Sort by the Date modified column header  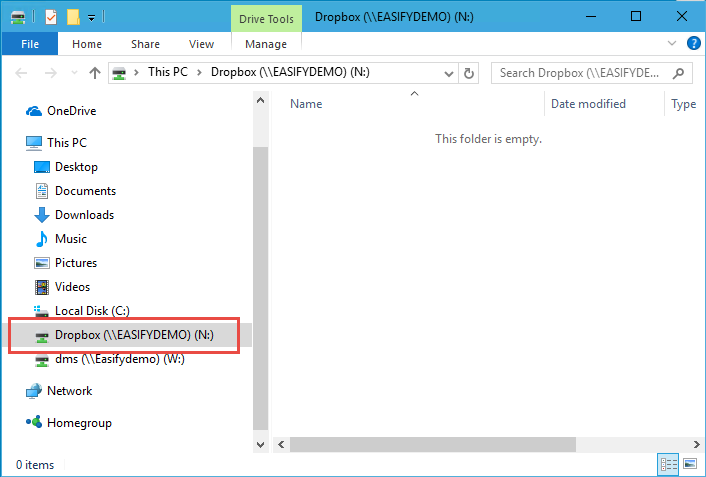point(588,104)
